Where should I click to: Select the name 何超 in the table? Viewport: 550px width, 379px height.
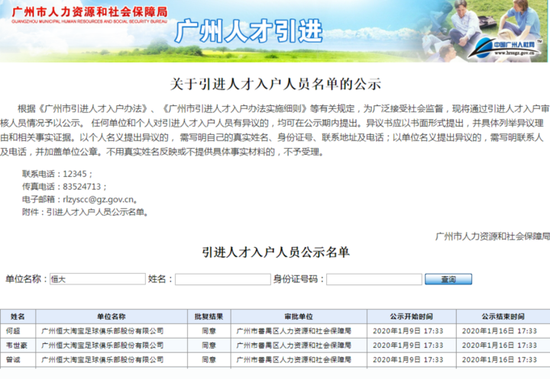(x=13, y=331)
